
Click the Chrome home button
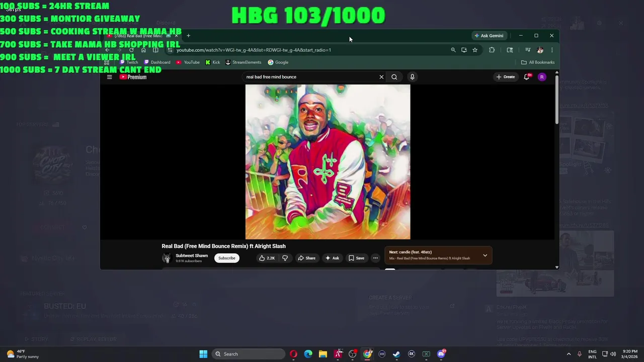click(143, 50)
